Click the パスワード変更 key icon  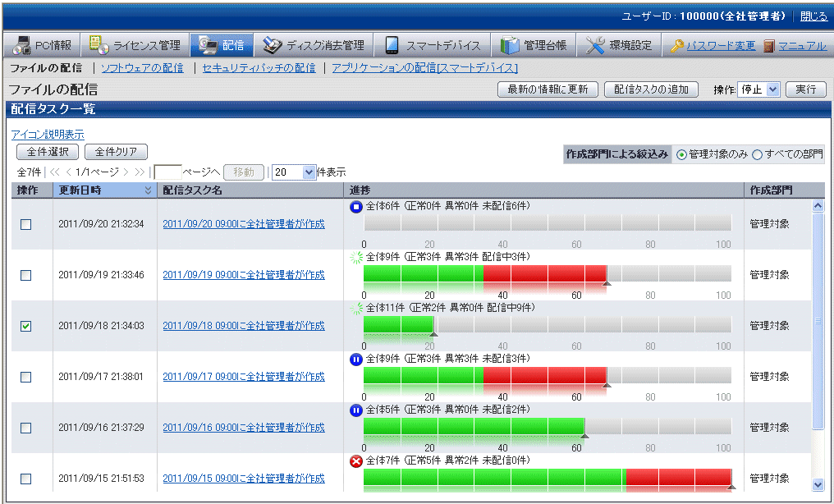(677, 46)
